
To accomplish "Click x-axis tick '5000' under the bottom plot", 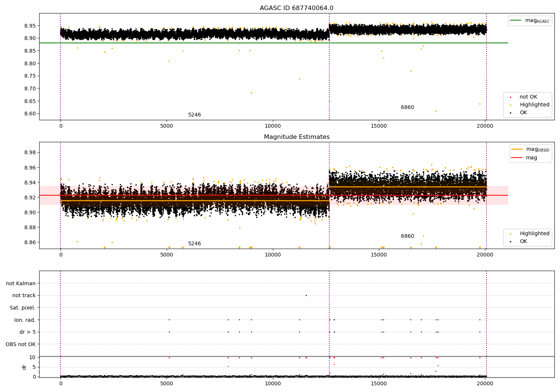I will click(x=167, y=384).
